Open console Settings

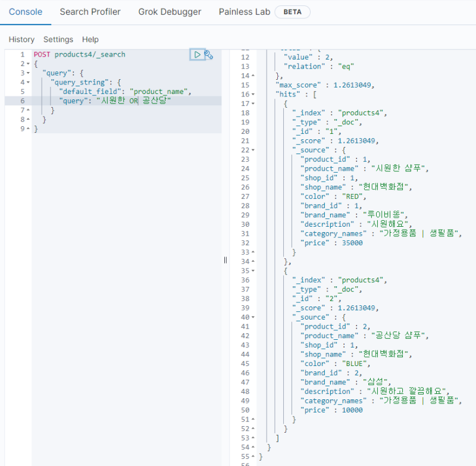[x=58, y=39]
